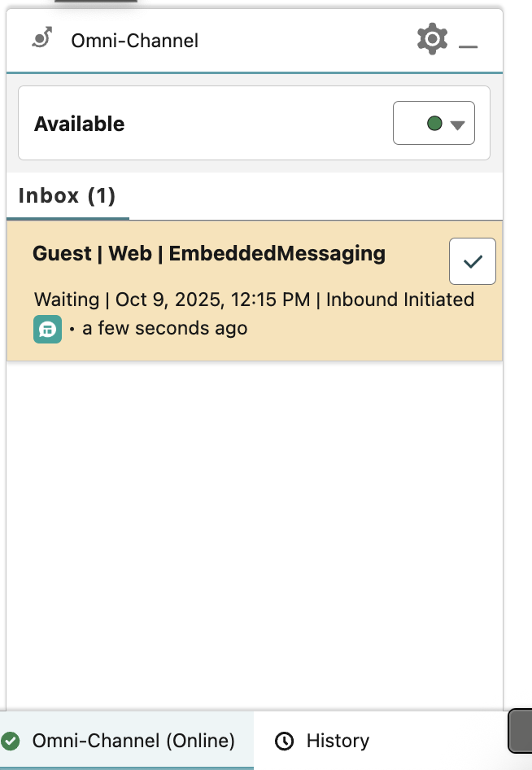Click the Available status label

(80, 125)
